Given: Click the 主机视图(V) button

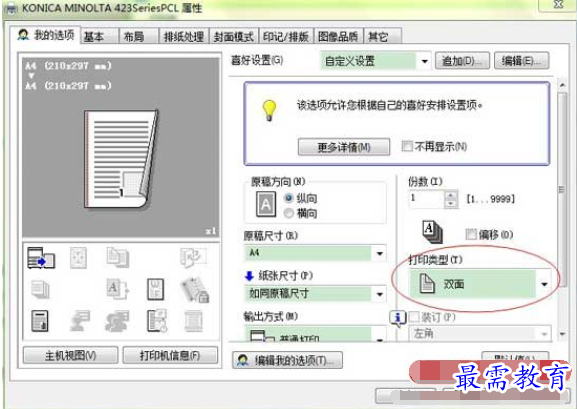Looking at the screenshot, I should pos(70,355).
